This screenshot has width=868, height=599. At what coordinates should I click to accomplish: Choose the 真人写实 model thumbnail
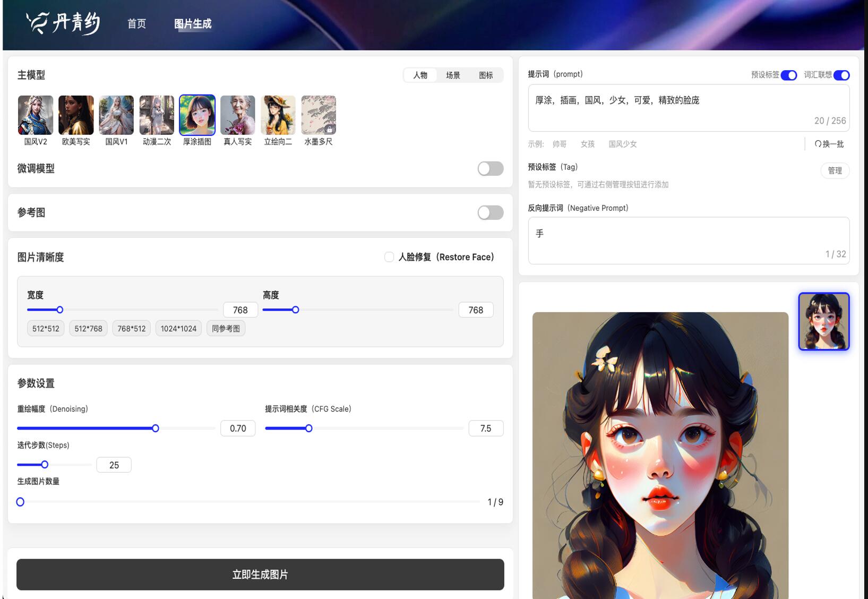238,115
